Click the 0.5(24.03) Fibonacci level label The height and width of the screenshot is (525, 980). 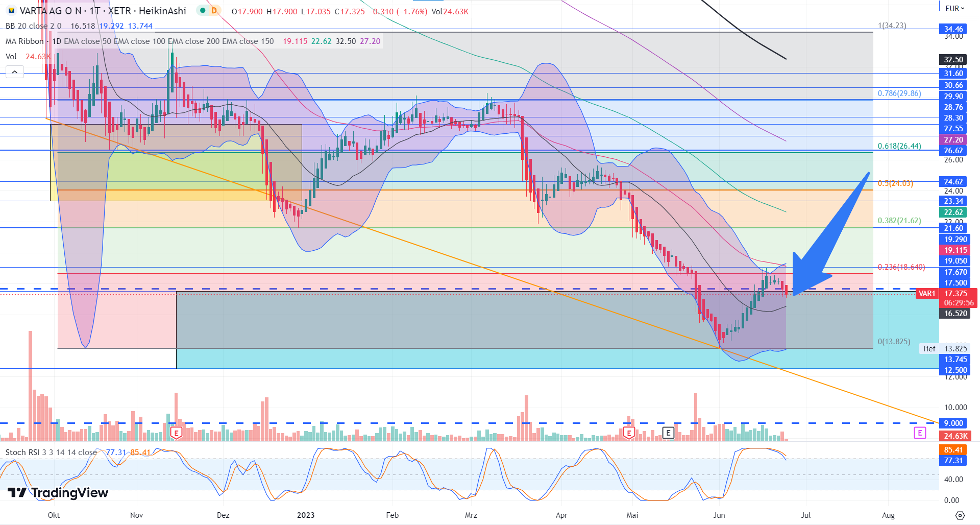click(896, 183)
